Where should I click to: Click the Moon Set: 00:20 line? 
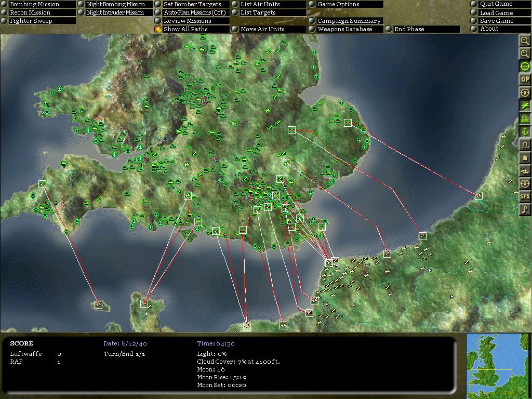coord(221,385)
